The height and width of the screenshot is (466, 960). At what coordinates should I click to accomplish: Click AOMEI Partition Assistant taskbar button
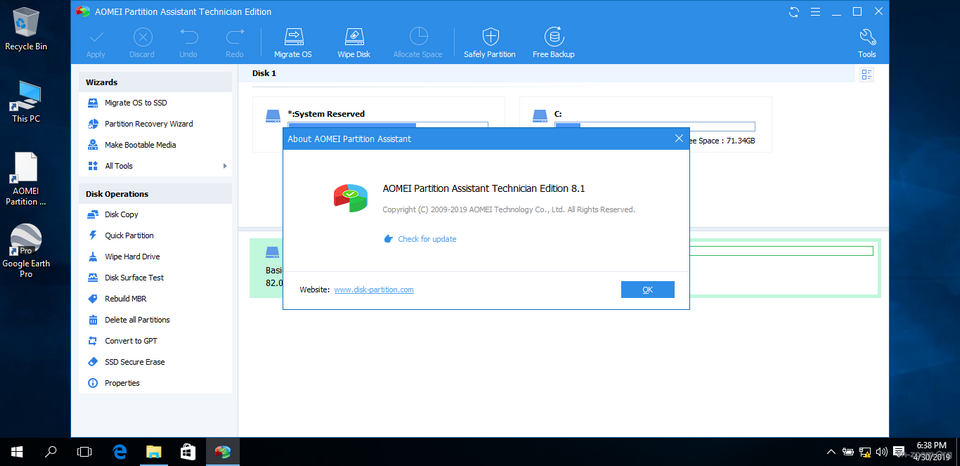(x=223, y=453)
